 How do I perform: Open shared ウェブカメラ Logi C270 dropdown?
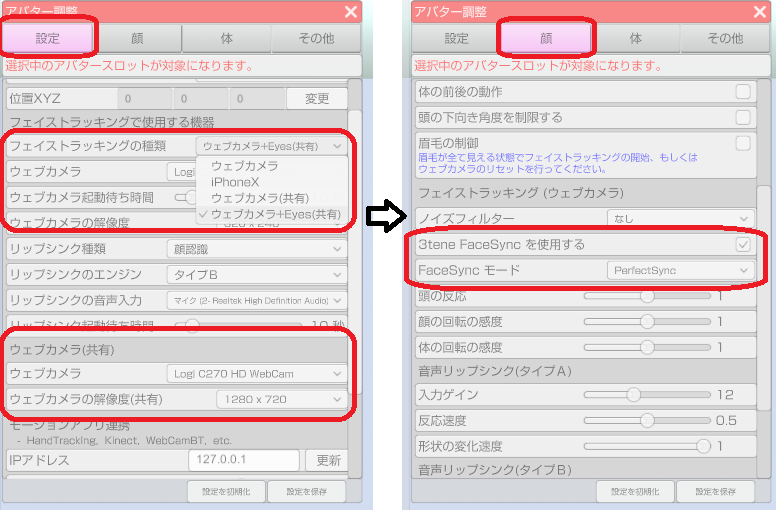coord(257,373)
